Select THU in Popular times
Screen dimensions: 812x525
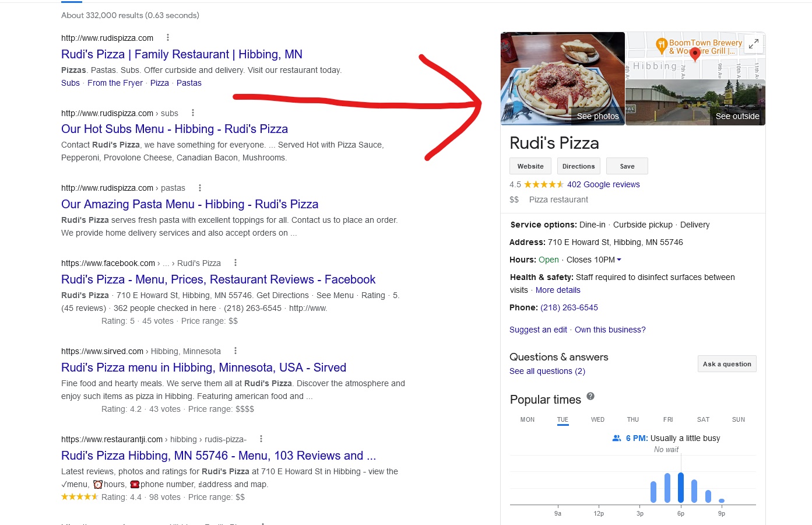pos(633,419)
